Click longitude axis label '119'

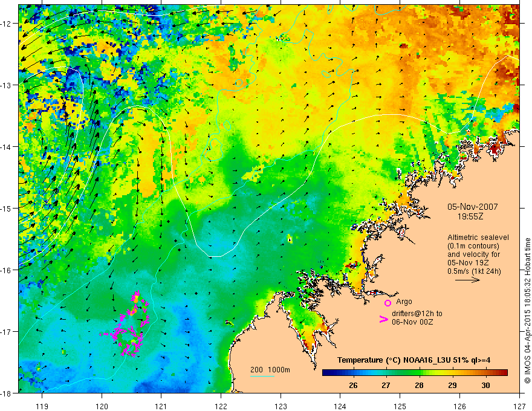click(x=42, y=406)
